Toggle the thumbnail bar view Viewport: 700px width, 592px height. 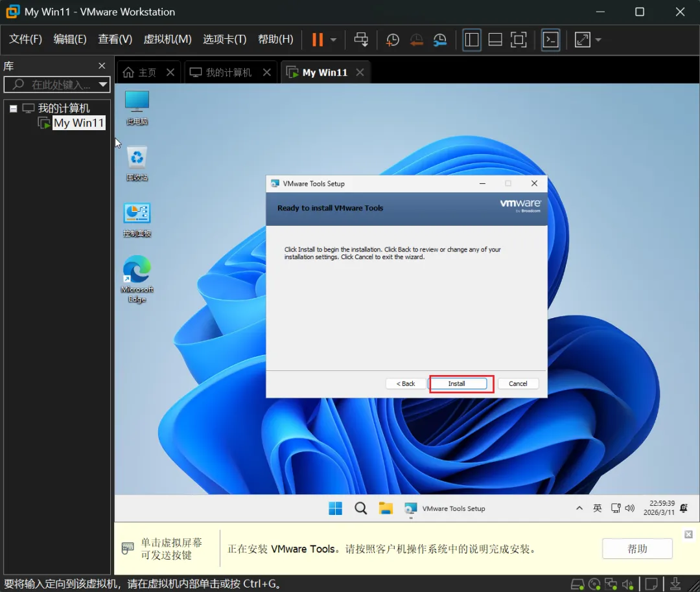coord(495,40)
